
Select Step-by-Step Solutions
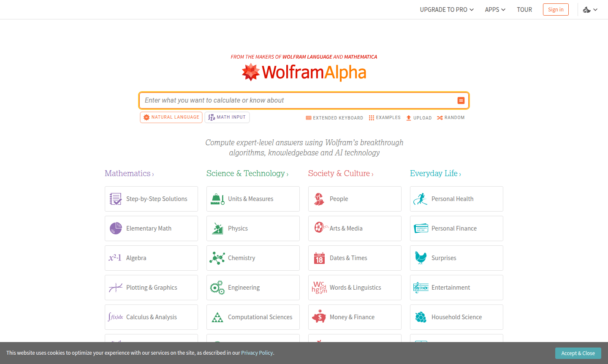click(151, 198)
